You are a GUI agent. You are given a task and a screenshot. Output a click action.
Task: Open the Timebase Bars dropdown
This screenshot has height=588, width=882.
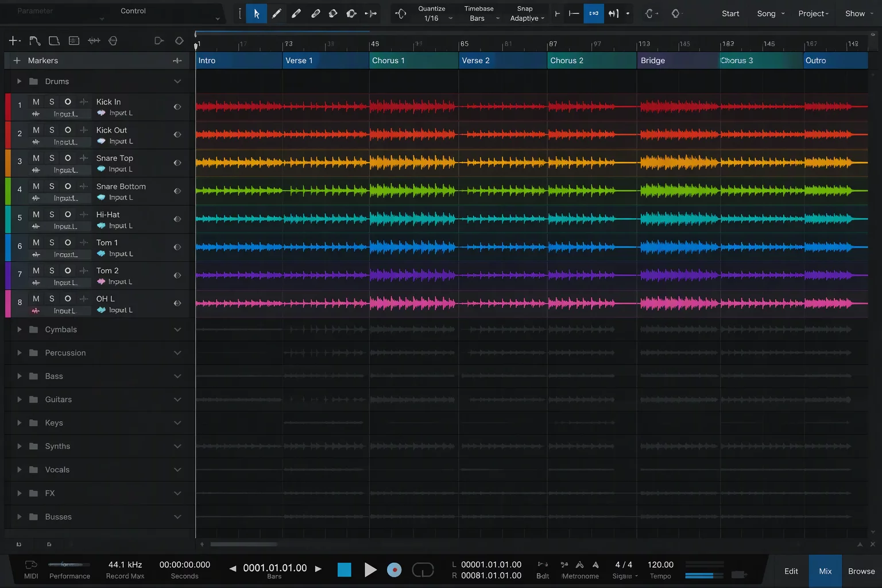[497, 18]
